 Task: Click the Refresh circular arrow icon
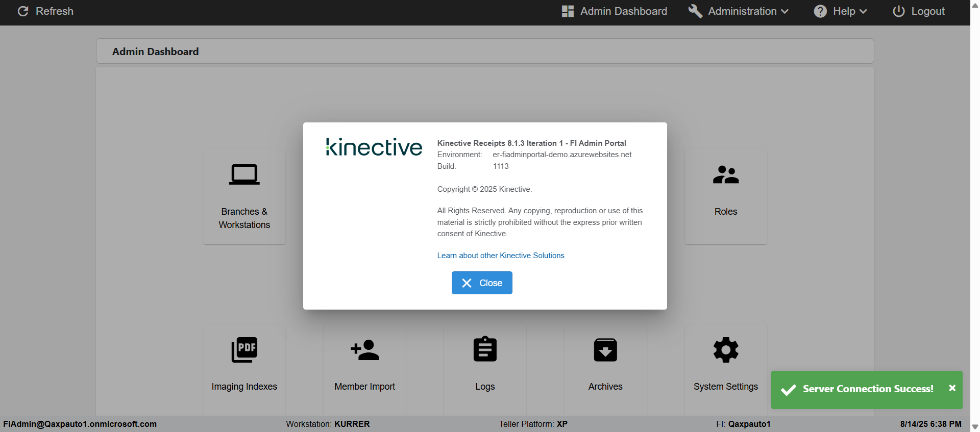23,11
